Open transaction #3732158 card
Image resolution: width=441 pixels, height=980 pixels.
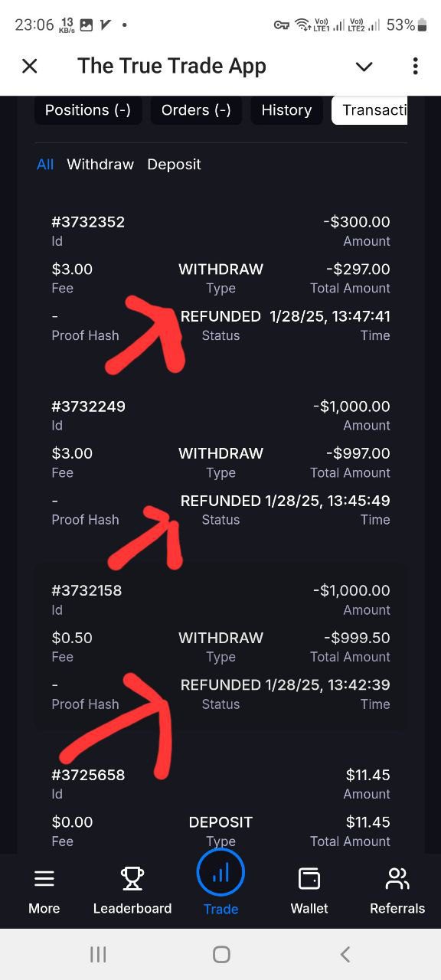tap(220, 647)
